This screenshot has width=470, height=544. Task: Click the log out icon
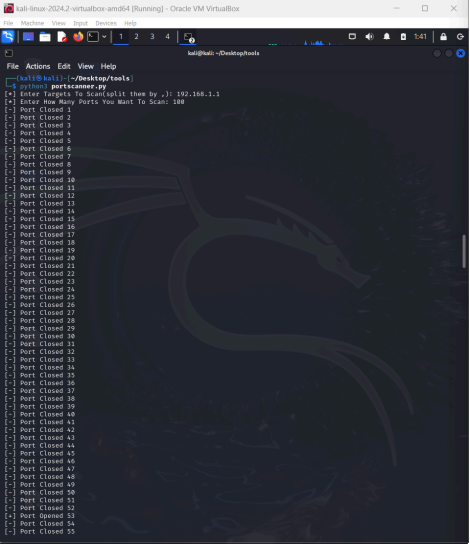460,37
